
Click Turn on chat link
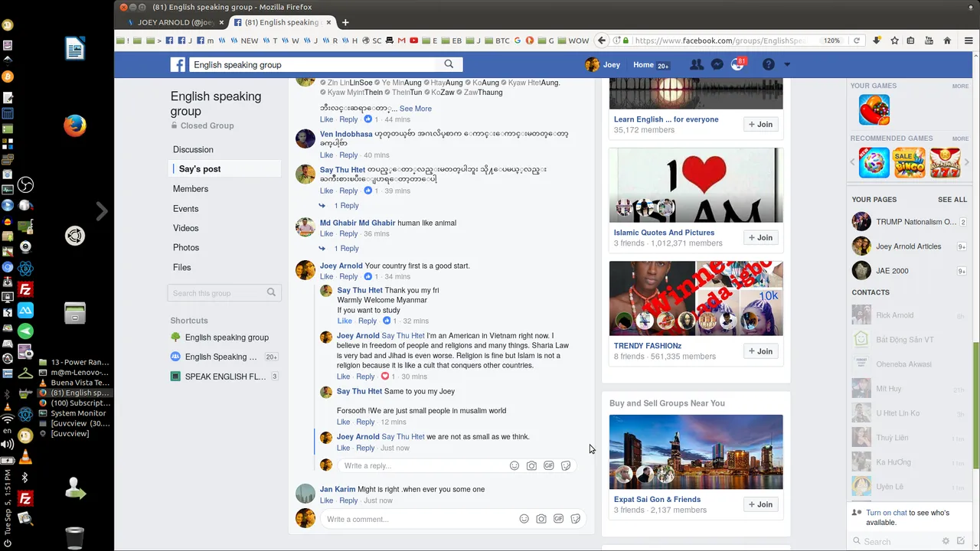click(x=887, y=513)
